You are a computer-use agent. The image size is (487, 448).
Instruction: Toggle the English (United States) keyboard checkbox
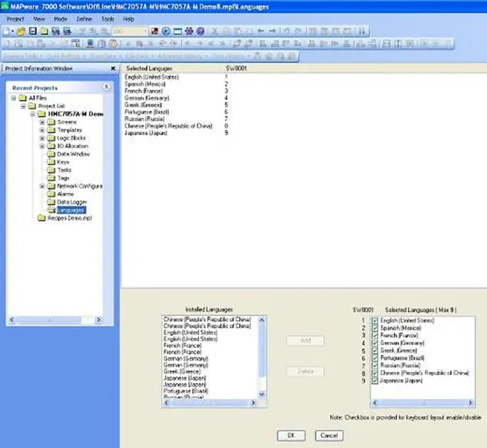(375, 320)
